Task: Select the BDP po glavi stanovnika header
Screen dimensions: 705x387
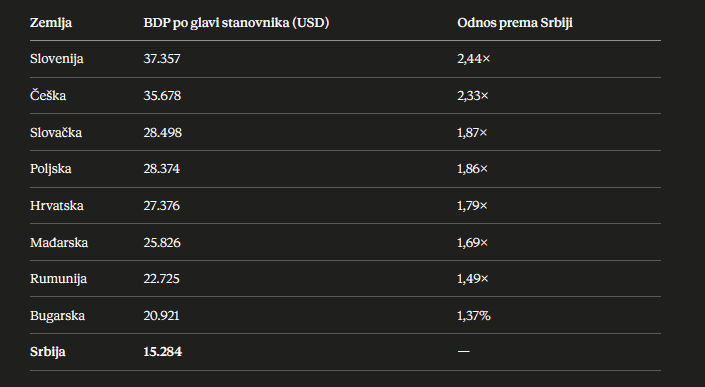Action: tap(236, 22)
